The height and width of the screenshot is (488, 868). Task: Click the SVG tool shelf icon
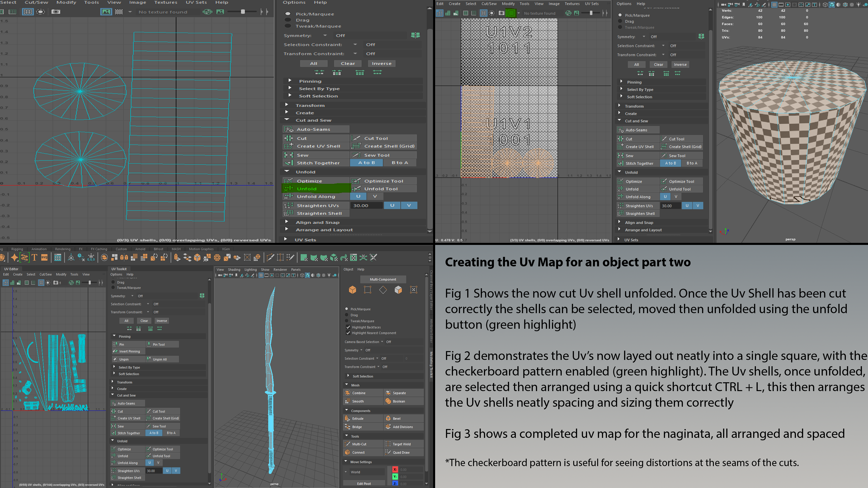44,258
